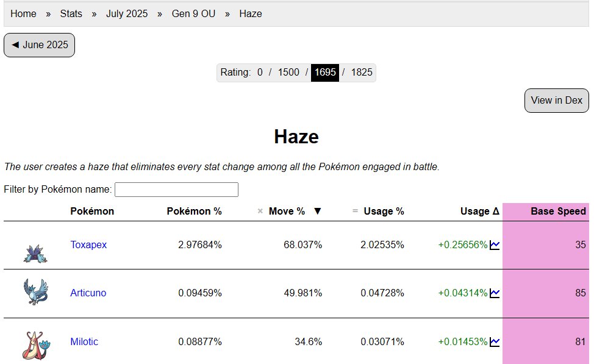Click Articuno's 0.09459% Pokémon value
The height and width of the screenshot is (364, 594).
(x=200, y=293)
